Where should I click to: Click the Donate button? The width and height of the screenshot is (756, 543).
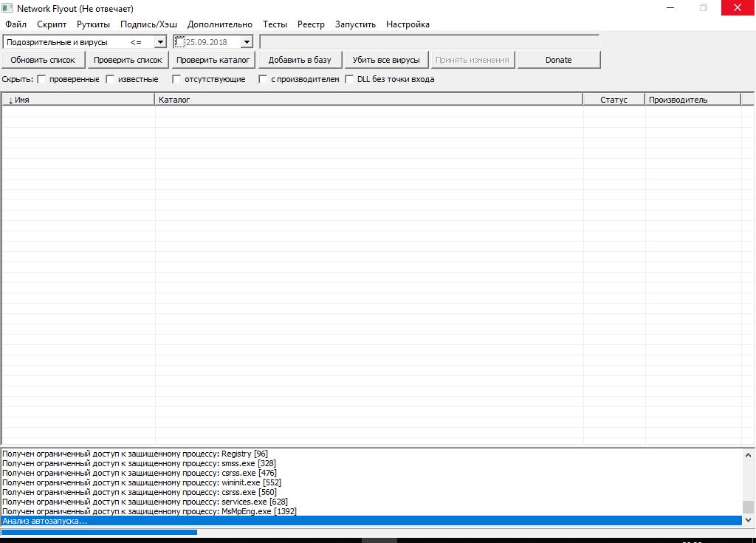[558, 60]
